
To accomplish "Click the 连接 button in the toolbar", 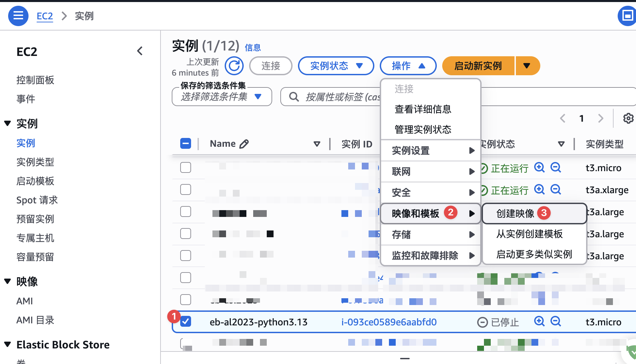I will point(270,66).
